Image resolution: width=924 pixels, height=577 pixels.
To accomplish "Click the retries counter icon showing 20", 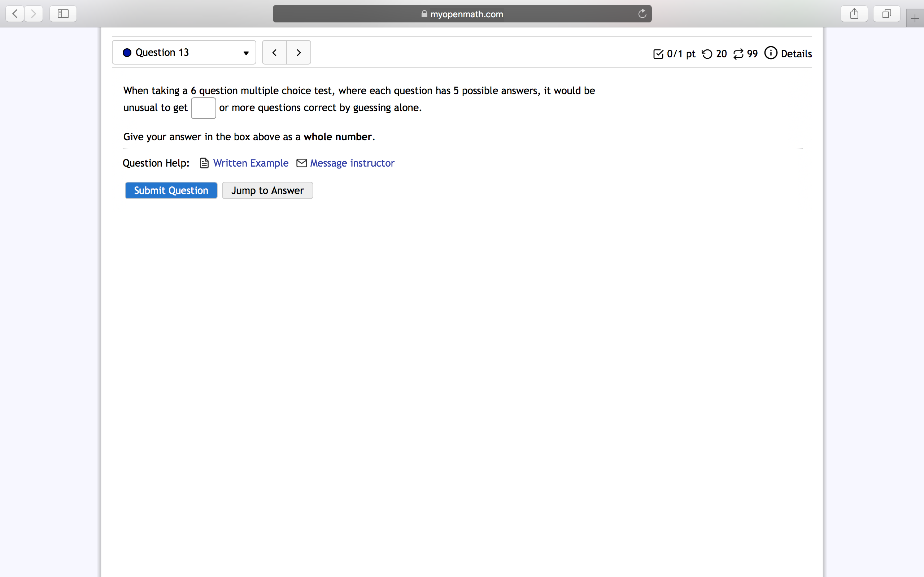I will click(x=707, y=54).
